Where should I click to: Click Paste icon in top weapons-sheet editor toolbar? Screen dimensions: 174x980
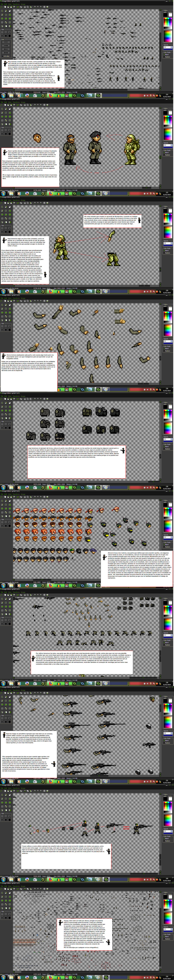pyautogui.click(x=31, y=7)
